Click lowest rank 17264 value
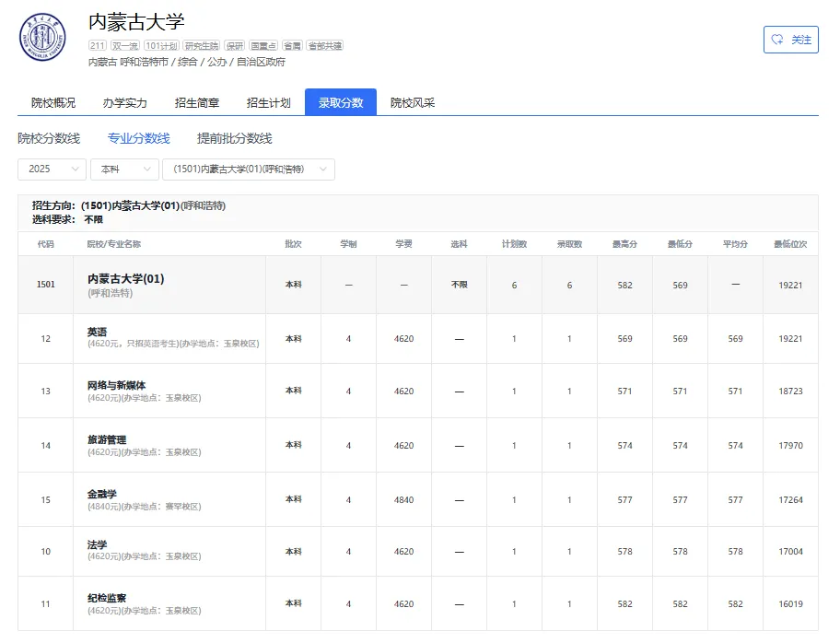 [x=790, y=500]
